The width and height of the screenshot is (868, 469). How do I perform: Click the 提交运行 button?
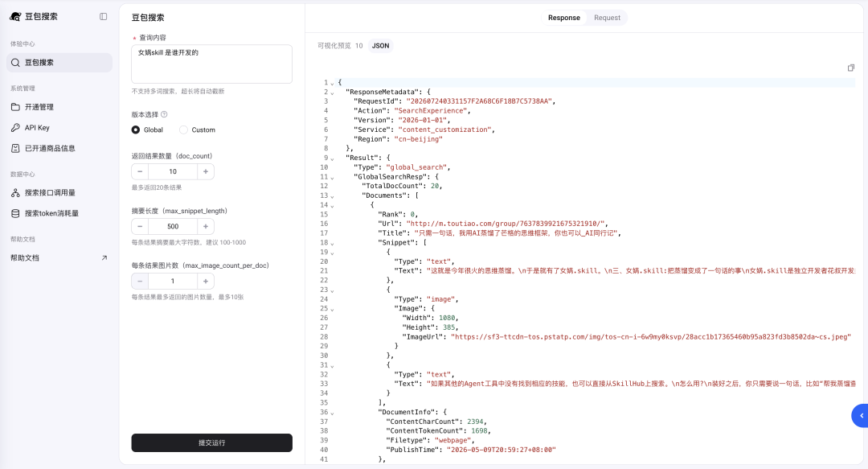[211, 442]
